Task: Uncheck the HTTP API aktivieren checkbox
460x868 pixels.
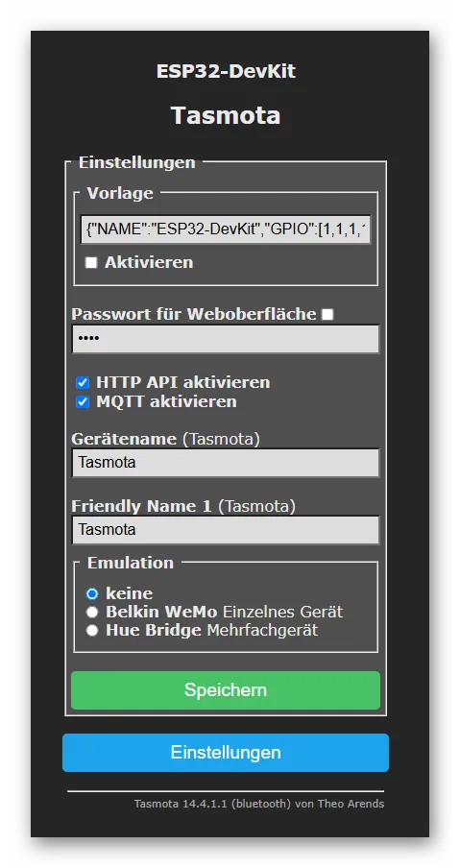Action: coord(83,382)
